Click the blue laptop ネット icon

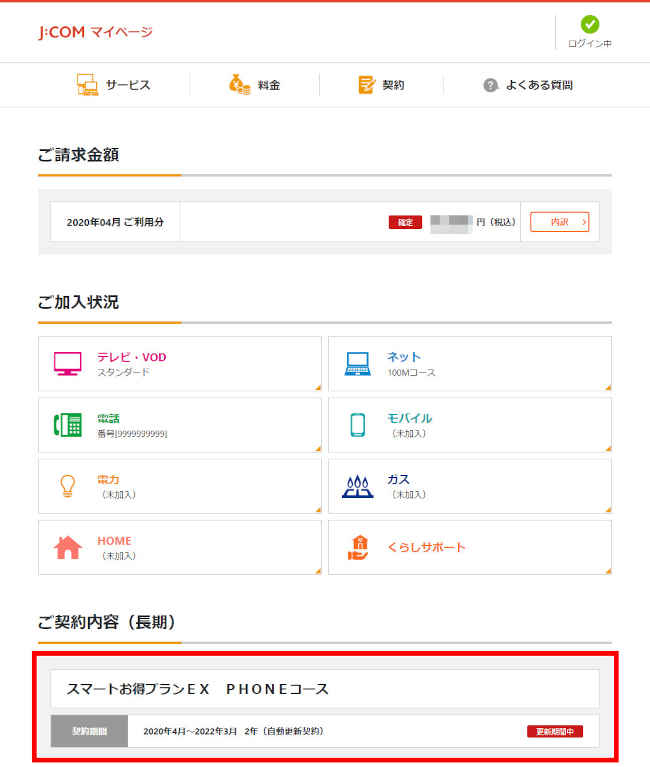pos(358,364)
